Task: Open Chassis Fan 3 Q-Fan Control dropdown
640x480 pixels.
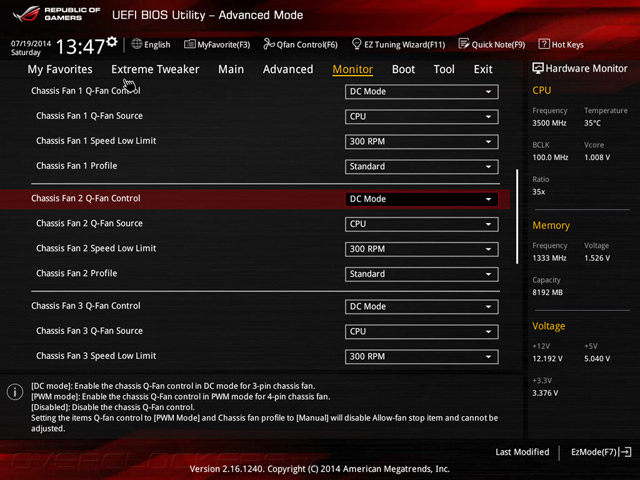Action: pos(421,307)
